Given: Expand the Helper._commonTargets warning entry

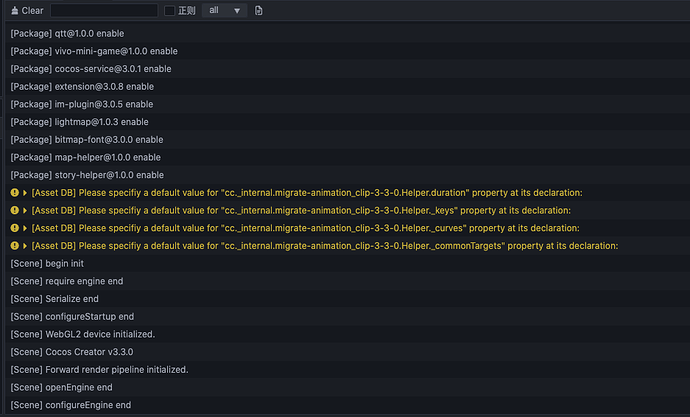Looking at the screenshot, I should [24, 246].
